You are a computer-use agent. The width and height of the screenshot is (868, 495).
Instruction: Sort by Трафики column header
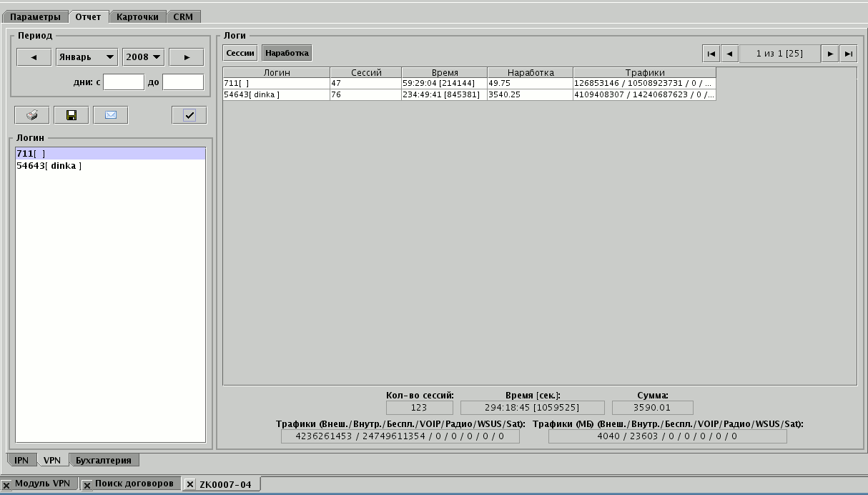coord(644,72)
